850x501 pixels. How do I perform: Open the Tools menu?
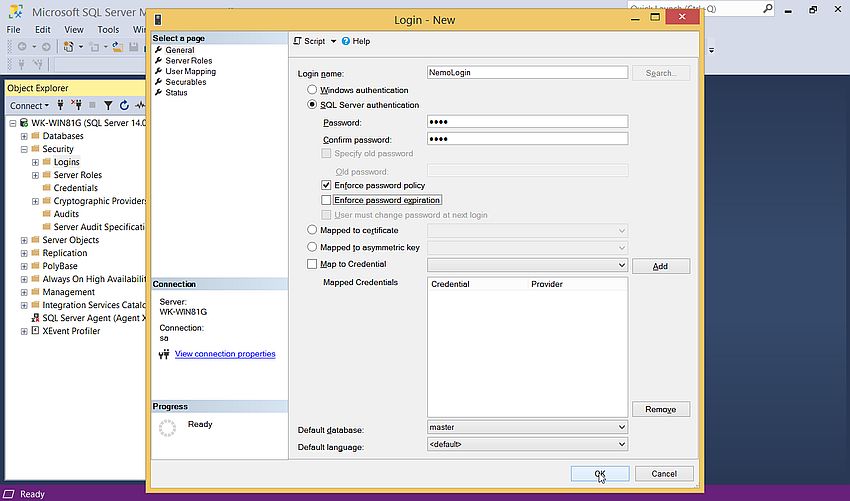[108, 30]
